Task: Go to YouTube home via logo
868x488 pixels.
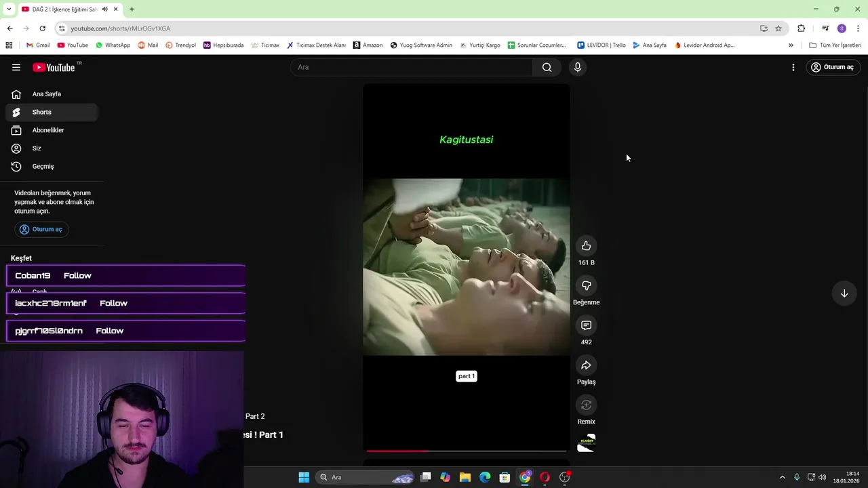Action: pos(54,67)
